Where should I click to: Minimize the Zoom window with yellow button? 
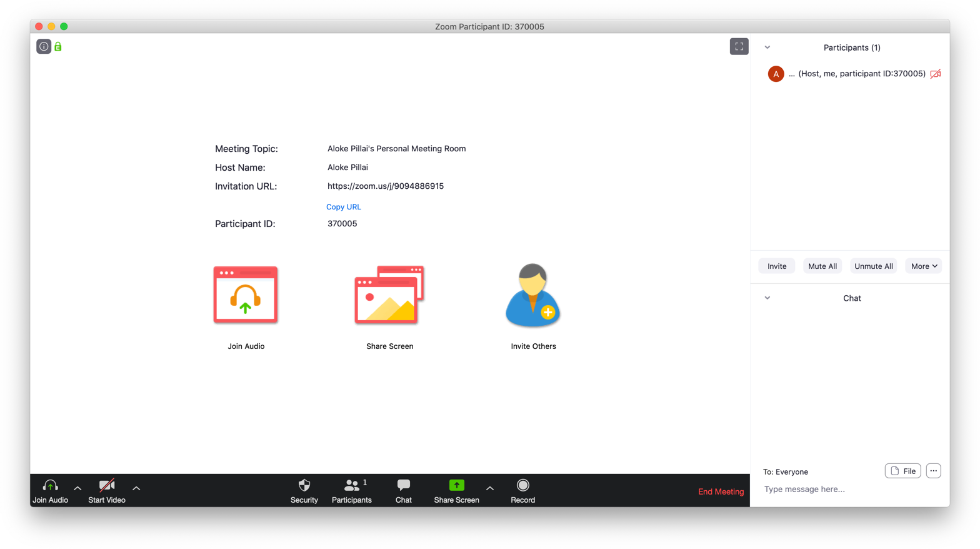click(x=51, y=26)
